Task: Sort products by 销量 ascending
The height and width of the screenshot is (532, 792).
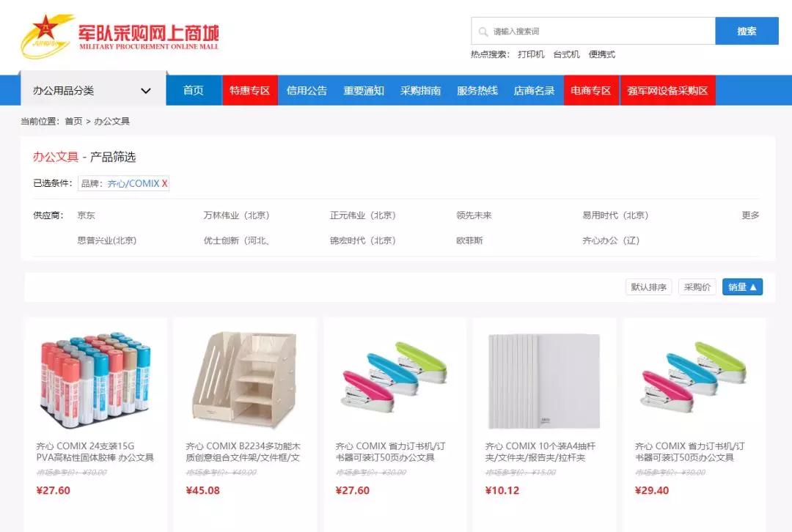Action: pos(742,287)
